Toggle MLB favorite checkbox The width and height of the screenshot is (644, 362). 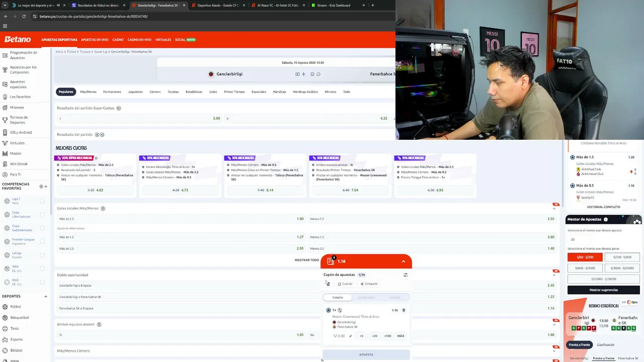pos(42,282)
